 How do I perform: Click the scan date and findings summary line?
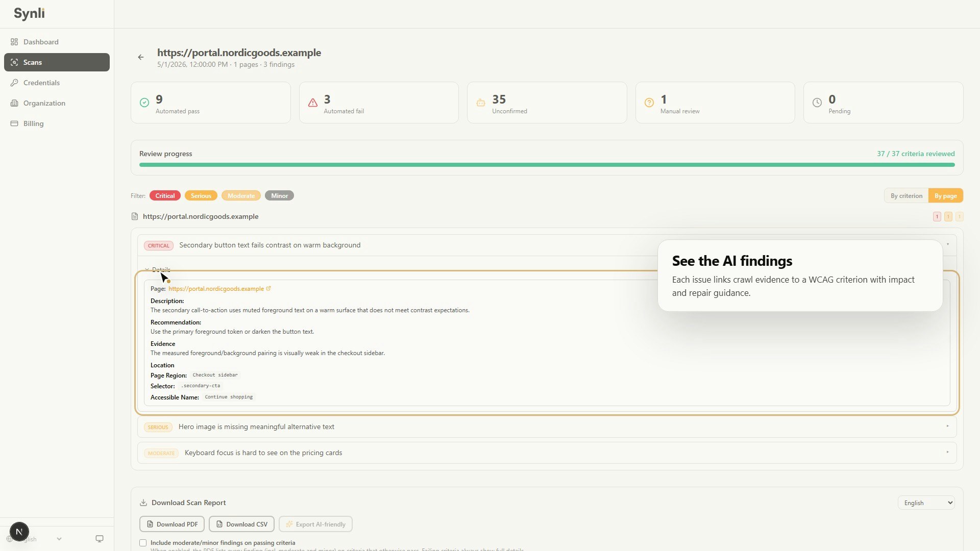(226, 65)
